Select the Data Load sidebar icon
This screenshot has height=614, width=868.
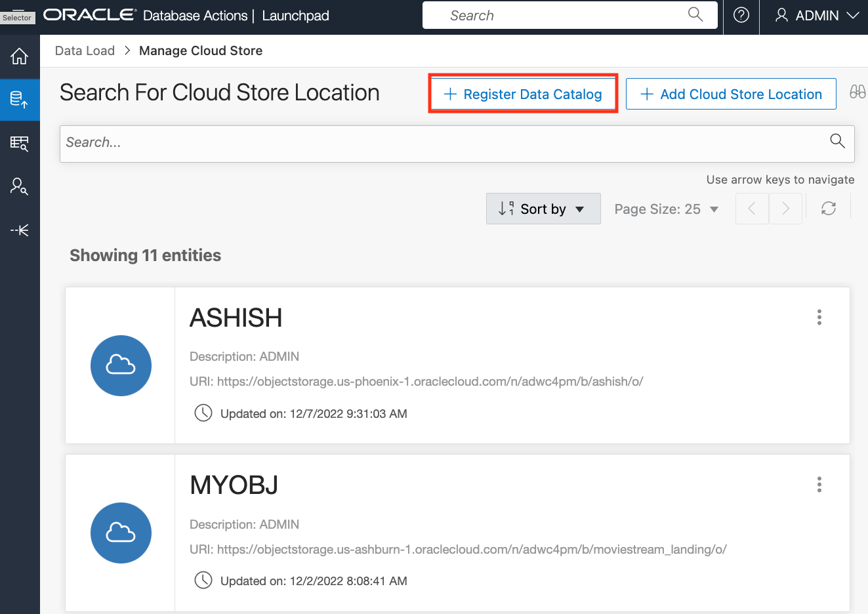[x=20, y=100]
